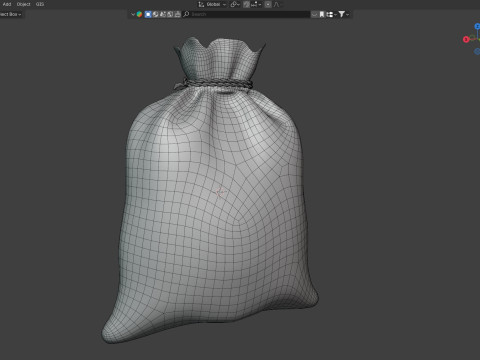Toggle the fourth asset type filter icon
This screenshot has height=360, width=480.
(x=170, y=14)
